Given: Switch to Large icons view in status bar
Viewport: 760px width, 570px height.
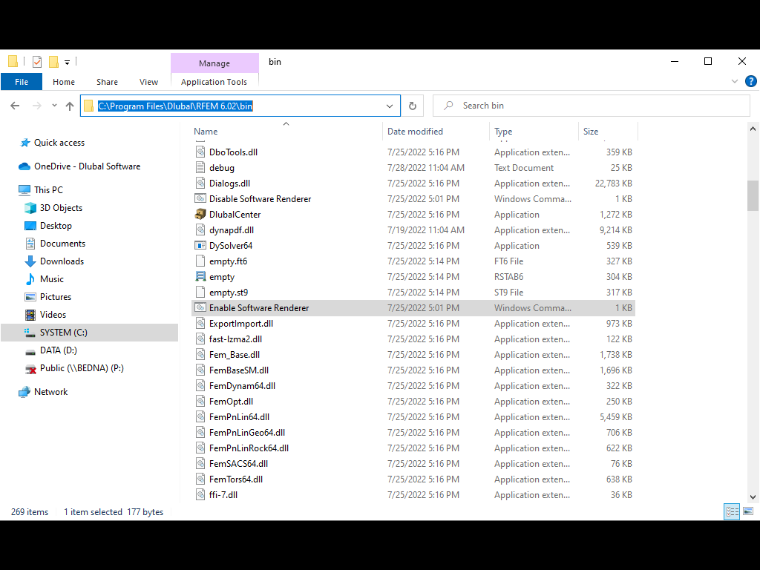Looking at the screenshot, I should pyautogui.click(x=748, y=511).
